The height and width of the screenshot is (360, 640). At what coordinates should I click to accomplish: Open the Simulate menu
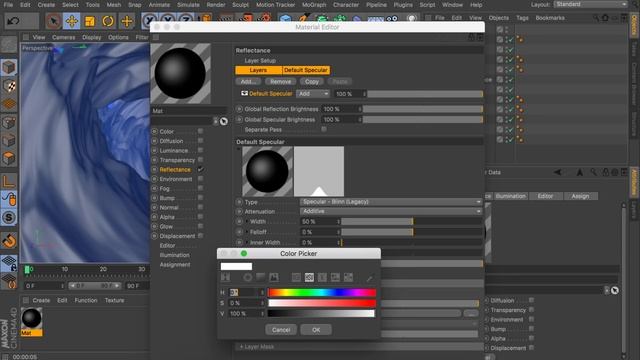[188, 5]
